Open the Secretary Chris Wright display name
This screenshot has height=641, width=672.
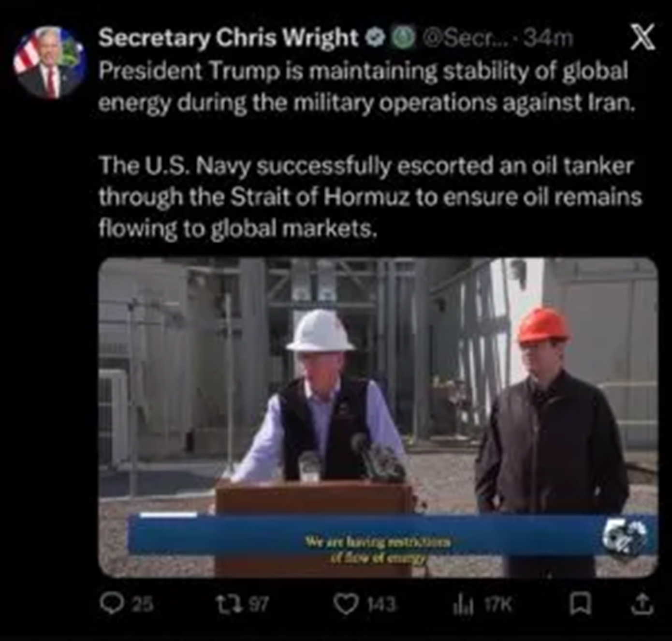tap(228, 37)
